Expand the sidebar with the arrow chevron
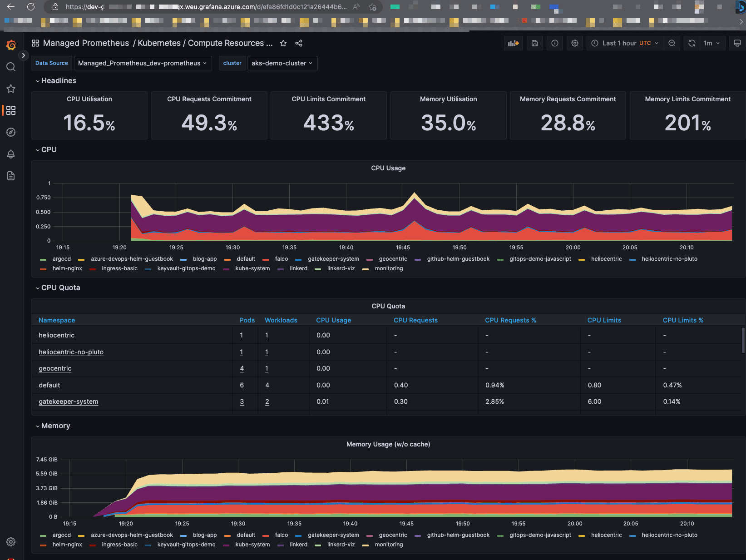 point(23,55)
